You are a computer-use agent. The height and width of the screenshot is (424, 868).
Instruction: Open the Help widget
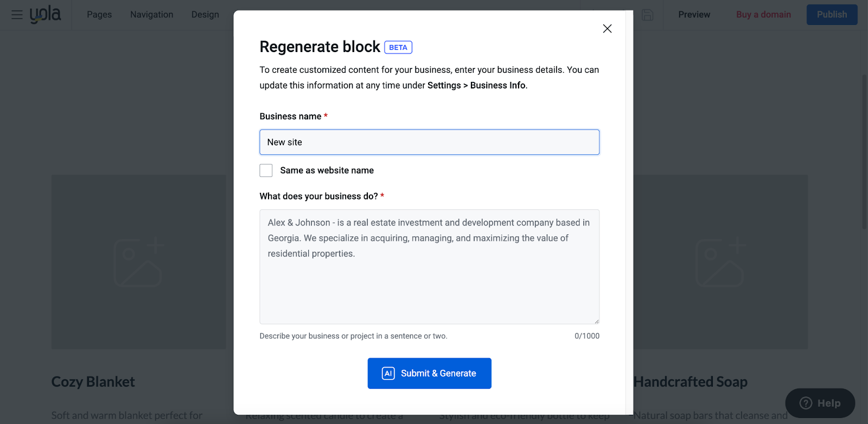pyautogui.click(x=820, y=403)
